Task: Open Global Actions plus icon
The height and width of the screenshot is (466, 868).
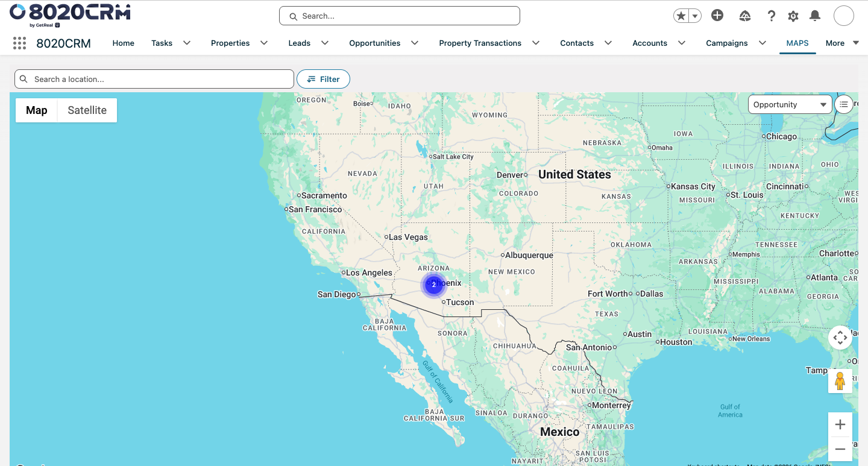Action: (717, 16)
